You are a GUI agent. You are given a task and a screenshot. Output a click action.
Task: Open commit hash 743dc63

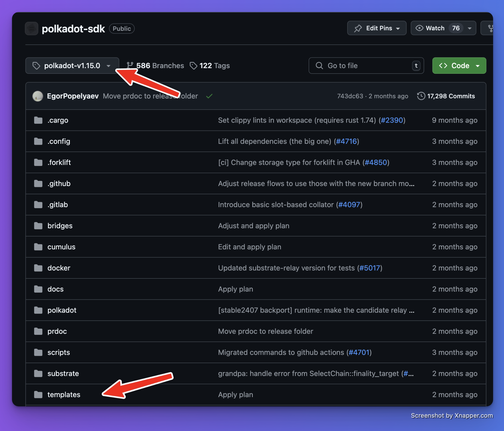350,96
